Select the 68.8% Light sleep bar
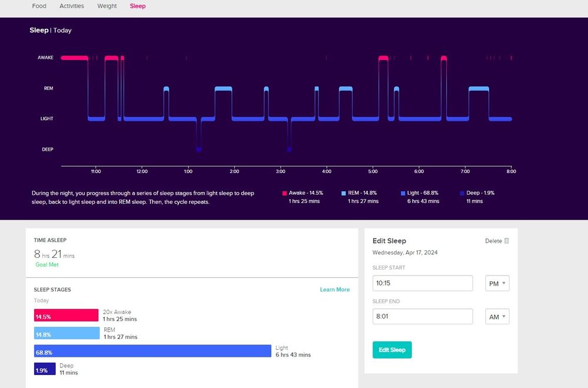This screenshot has height=388, width=588. pos(152,351)
